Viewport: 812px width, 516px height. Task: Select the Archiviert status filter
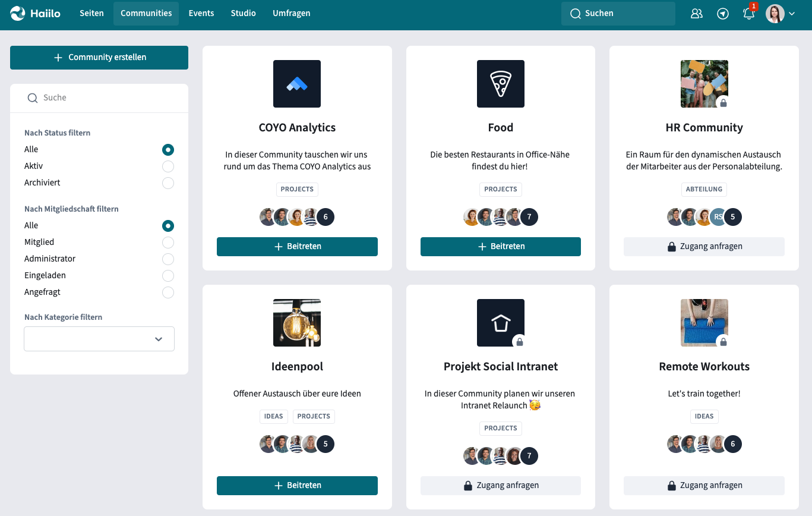point(168,183)
